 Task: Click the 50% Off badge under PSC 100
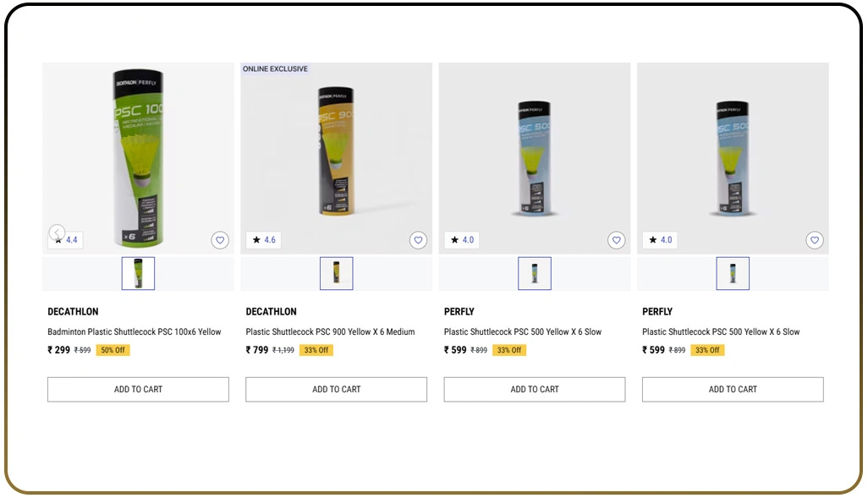coord(113,350)
